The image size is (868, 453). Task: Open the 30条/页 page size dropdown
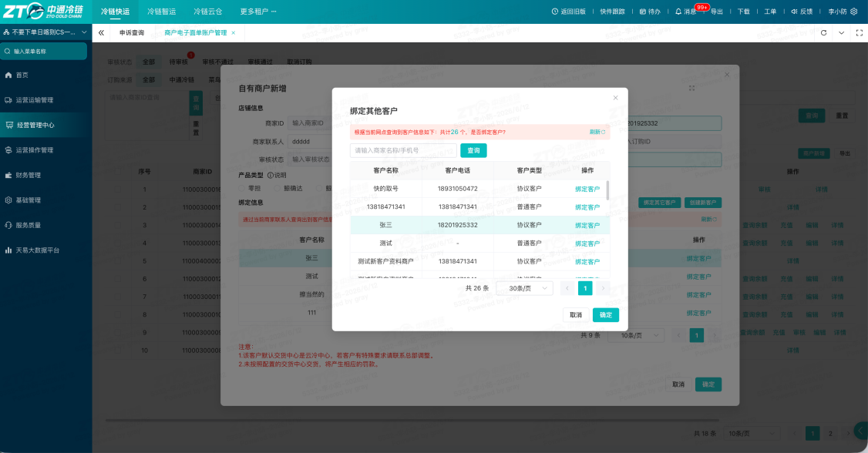click(x=524, y=288)
